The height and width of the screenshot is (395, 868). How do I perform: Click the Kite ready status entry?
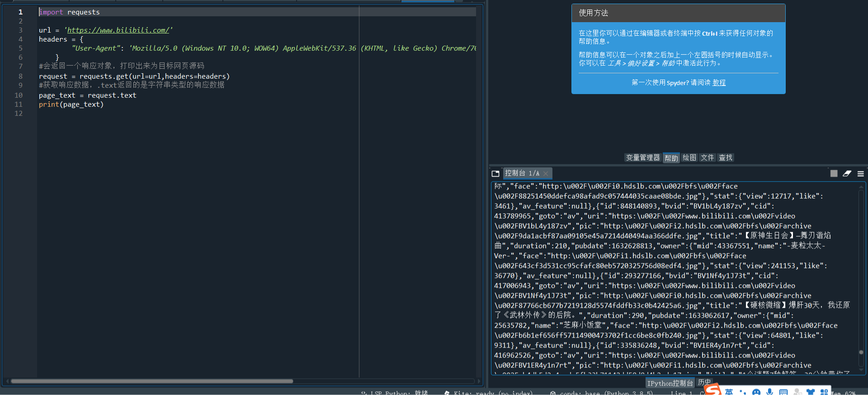coord(489,393)
